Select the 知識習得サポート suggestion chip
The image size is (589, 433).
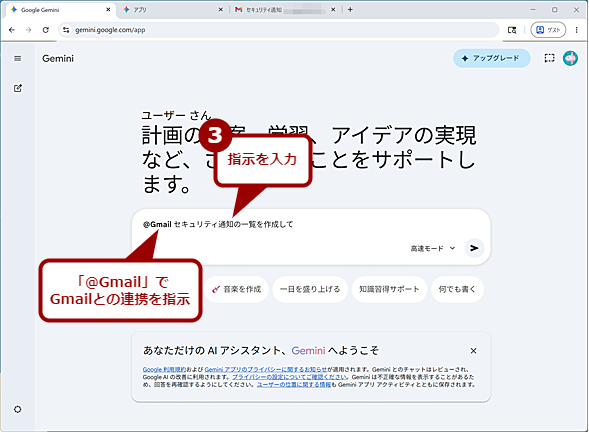tap(389, 289)
